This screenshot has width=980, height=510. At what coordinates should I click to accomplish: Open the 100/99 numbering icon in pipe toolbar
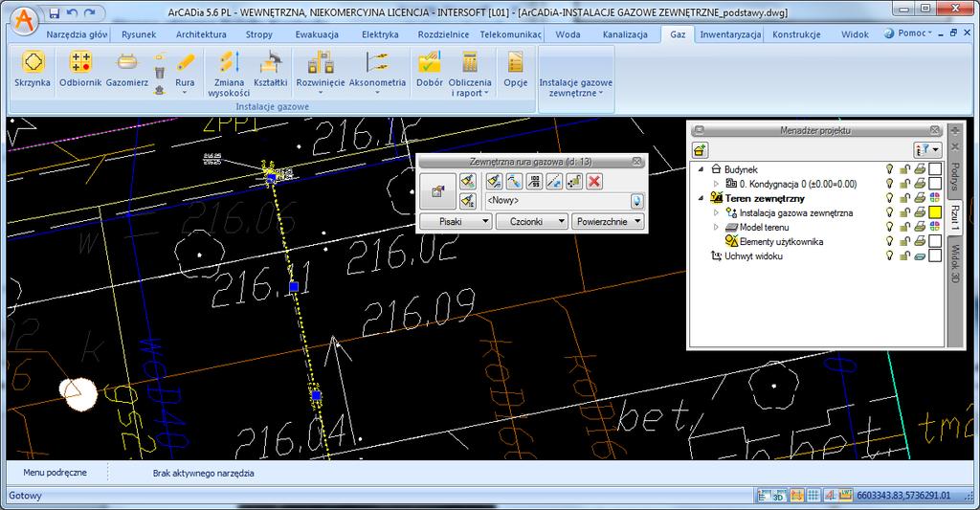click(x=534, y=182)
